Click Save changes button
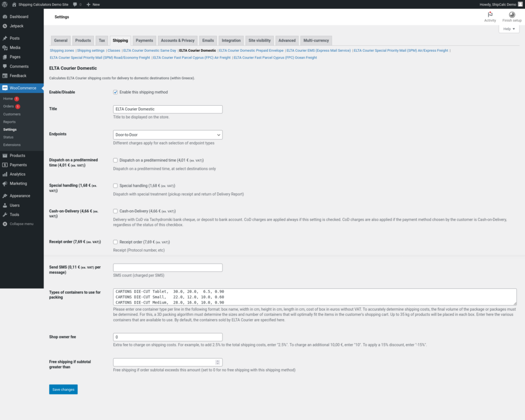 [x=63, y=389]
